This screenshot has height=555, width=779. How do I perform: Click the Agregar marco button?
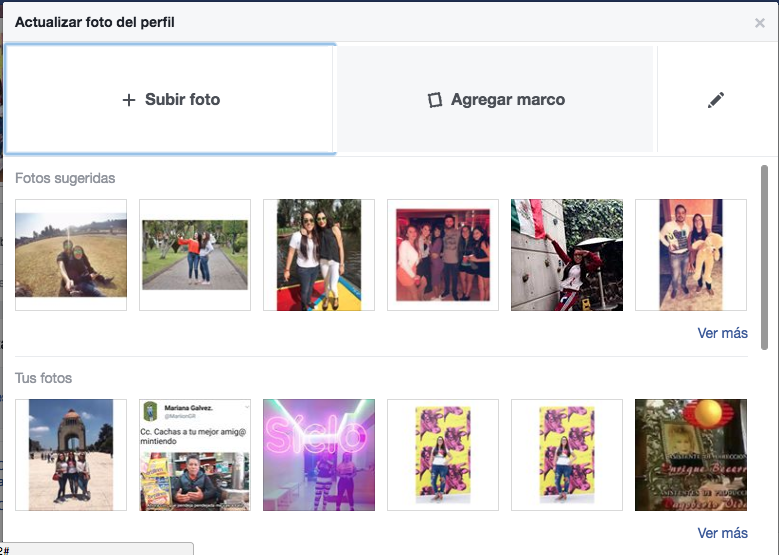(496, 100)
